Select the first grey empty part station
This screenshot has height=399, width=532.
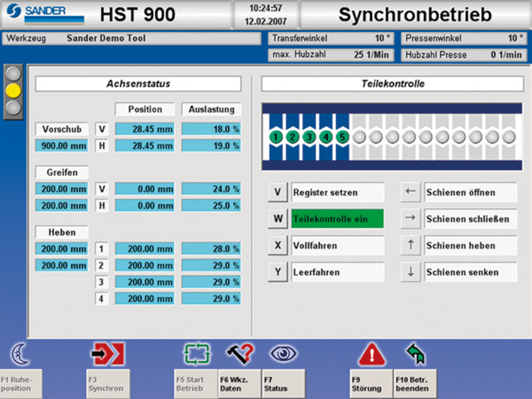coord(359,137)
